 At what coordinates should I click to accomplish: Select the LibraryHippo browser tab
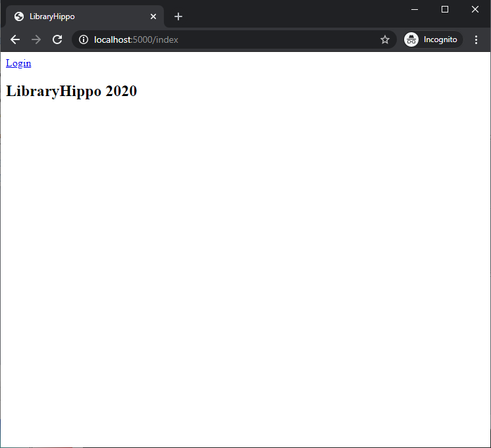click(x=84, y=16)
